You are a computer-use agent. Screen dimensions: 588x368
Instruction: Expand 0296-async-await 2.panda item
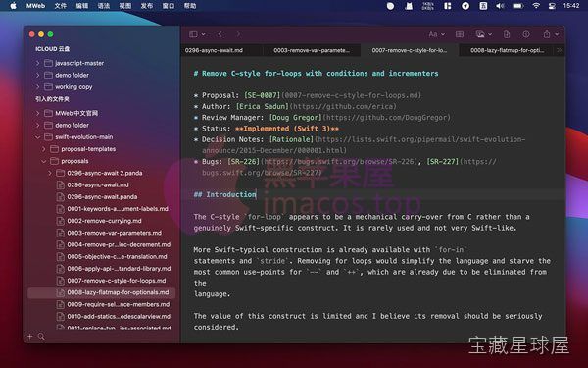pos(50,173)
